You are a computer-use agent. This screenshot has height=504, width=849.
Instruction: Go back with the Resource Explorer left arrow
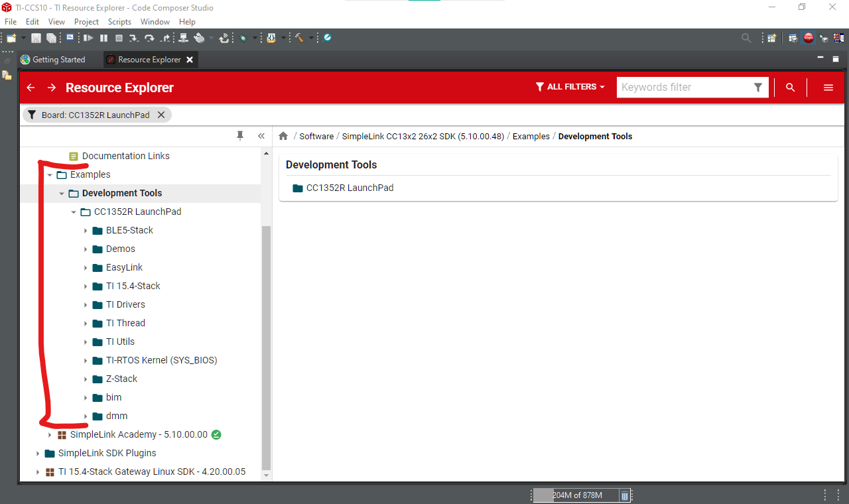click(31, 88)
